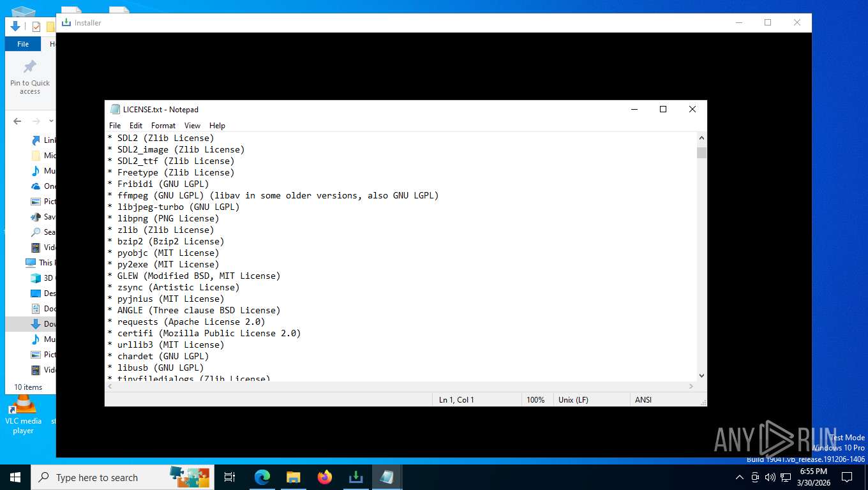868x490 pixels.
Task: Click 'requests (Apache License 2.0)' line
Action: pos(186,322)
